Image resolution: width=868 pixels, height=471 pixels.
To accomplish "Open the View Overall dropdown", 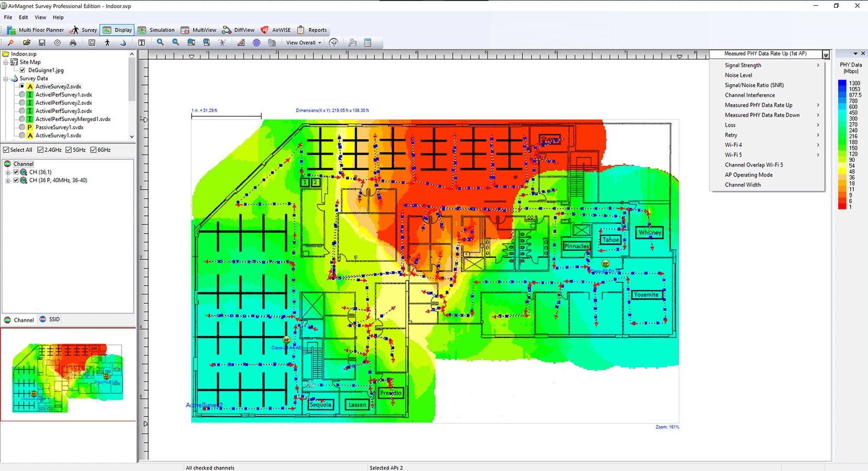I will pos(304,43).
